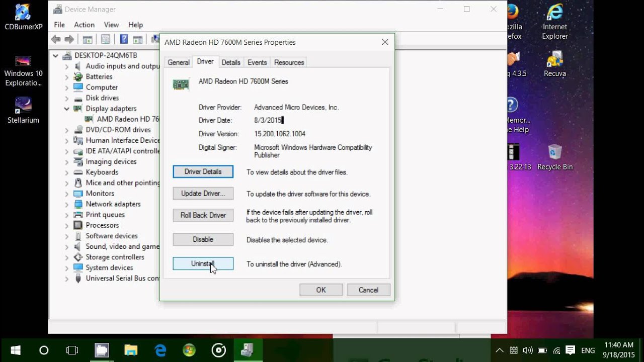This screenshot has width=644, height=362.
Task: Select the Imaging devices category
Action: pyautogui.click(x=111, y=161)
